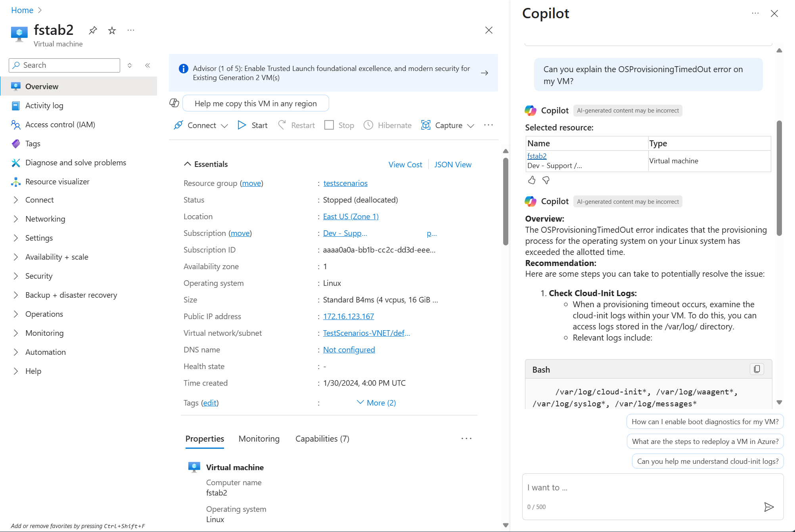795x532 pixels.
Task: Mark fstab2 as favorite with star
Action: pos(112,31)
